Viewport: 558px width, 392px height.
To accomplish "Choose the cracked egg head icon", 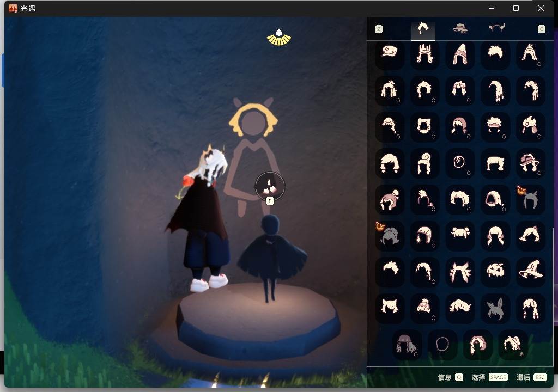I will [460, 163].
